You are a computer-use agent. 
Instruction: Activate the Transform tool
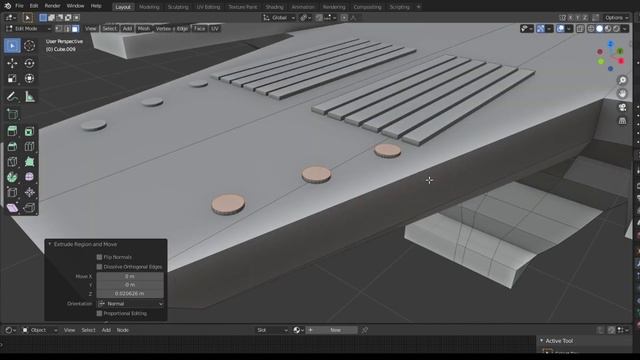pos(29,78)
